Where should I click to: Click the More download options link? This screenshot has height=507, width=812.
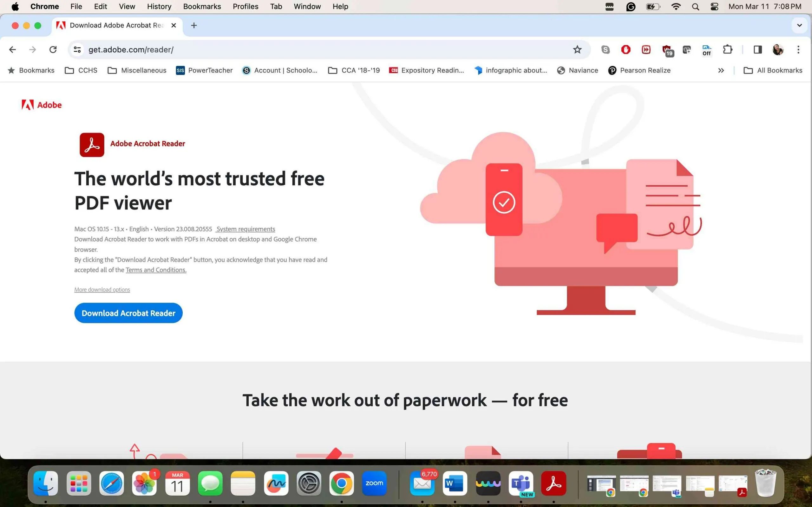tap(102, 289)
